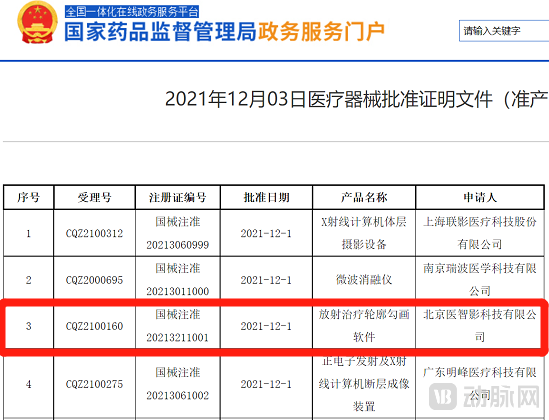The height and width of the screenshot is (420, 549).
Task: Select approval date in row 4
Action: pos(266,384)
